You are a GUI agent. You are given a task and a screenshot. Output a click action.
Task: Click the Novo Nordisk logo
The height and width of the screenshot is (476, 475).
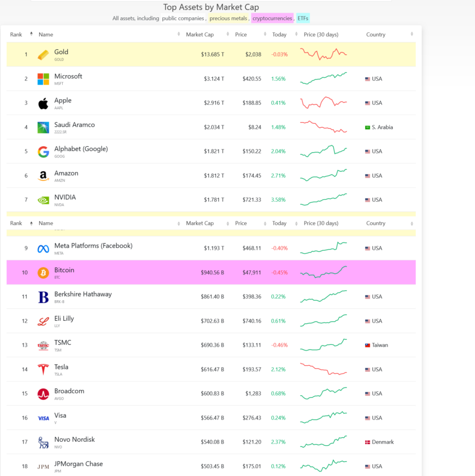pyautogui.click(x=43, y=442)
